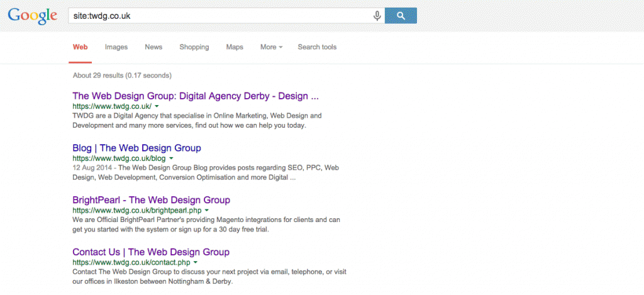Click the green twdg.co.uk/contact.php URL text
Viewport: 644px width, 295px height.
coord(131,262)
